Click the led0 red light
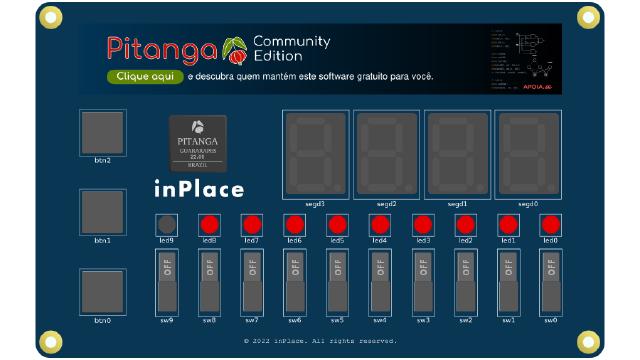640x360 pixels. coord(551,225)
